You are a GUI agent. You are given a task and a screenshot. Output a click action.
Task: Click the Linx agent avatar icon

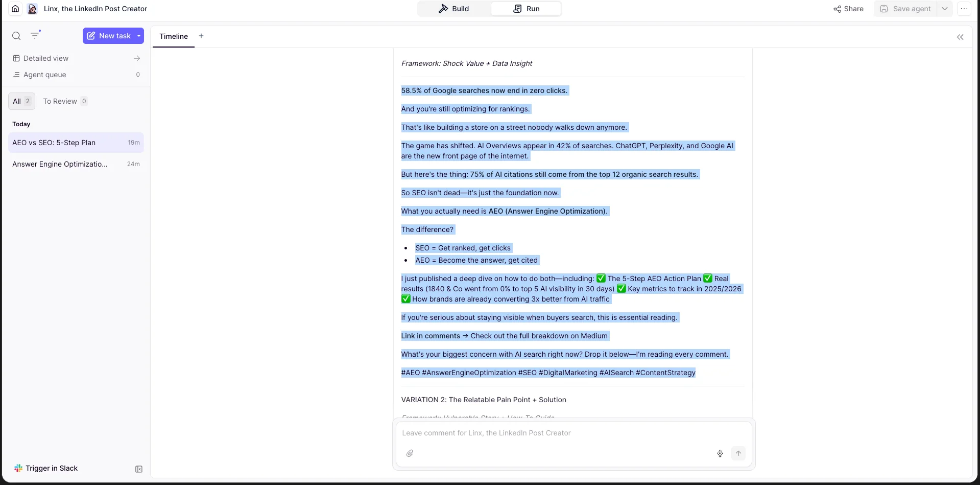[32, 9]
